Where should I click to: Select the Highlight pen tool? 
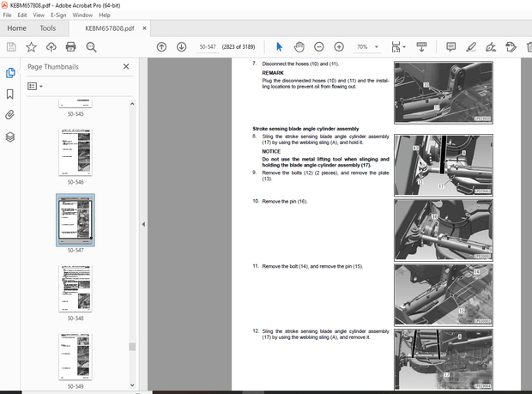pyautogui.click(x=471, y=47)
